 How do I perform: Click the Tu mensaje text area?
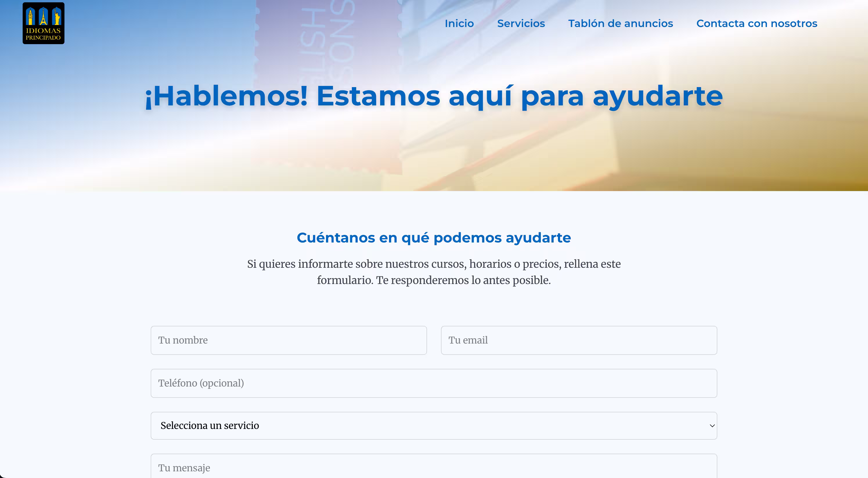click(x=433, y=468)
